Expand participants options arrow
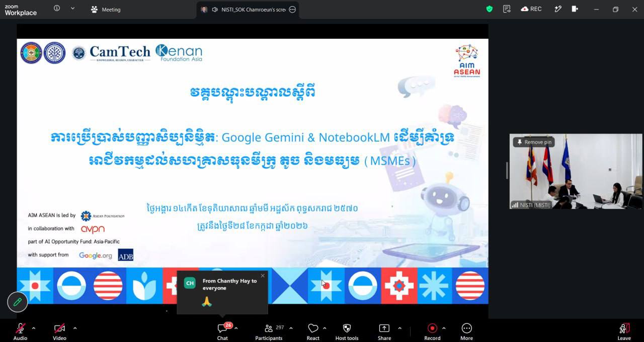644x342 pixels. point(291,328)
